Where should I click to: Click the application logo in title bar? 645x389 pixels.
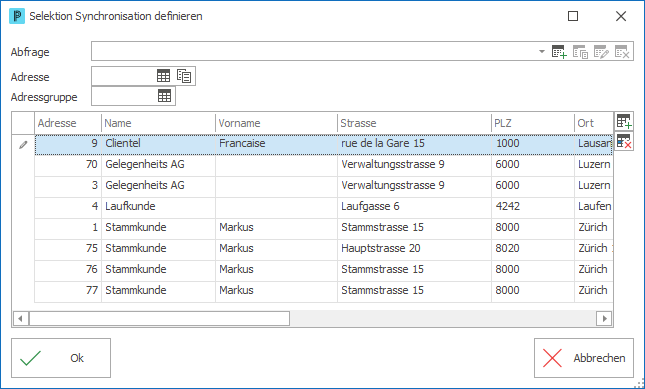[x=17, y=16]
